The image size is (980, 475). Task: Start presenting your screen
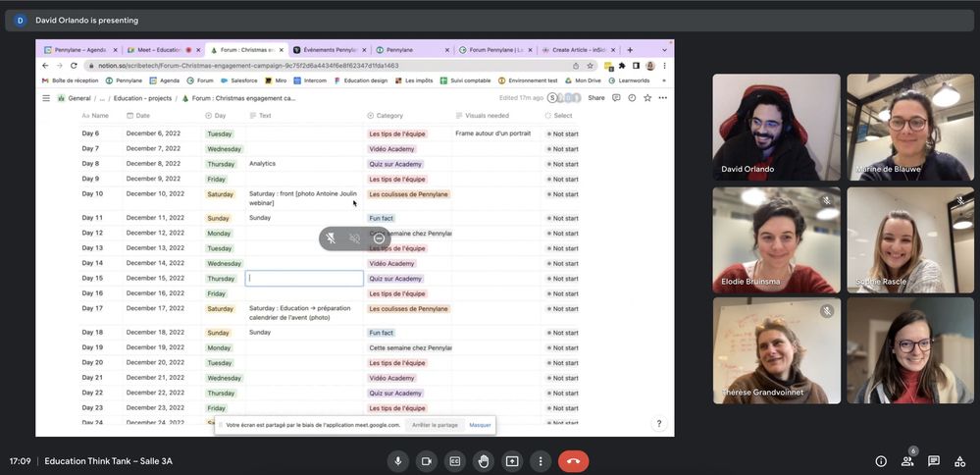[511, 461]
